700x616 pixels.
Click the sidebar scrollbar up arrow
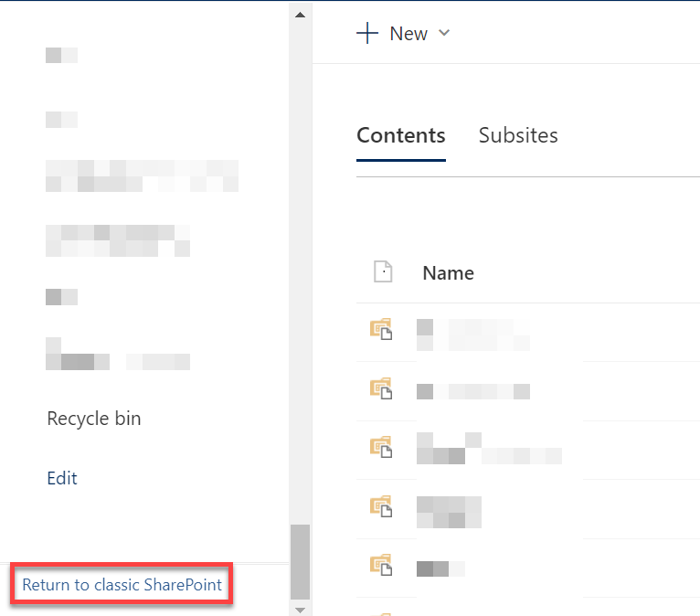[300, 15]
